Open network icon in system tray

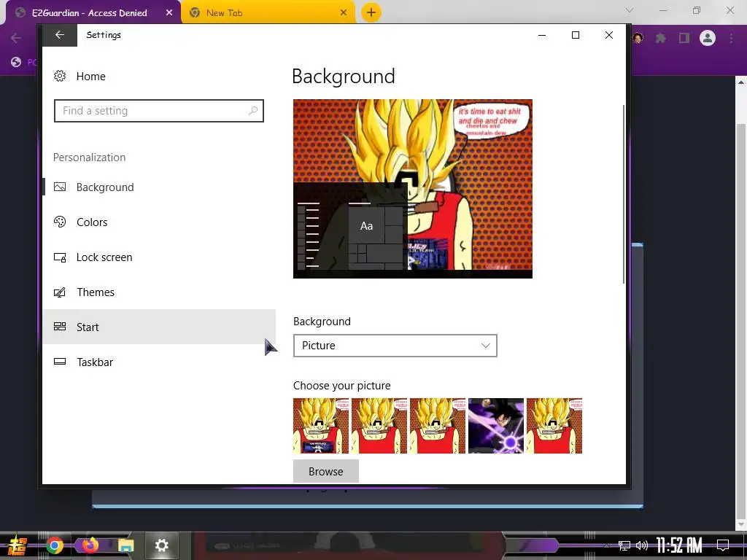pos(624,545)
